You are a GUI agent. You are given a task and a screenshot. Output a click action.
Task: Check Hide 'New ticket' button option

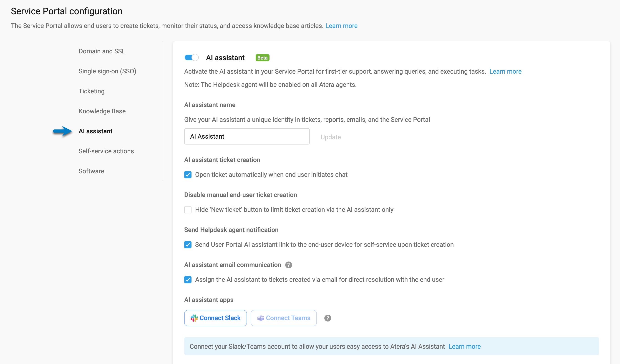point(188,210)
